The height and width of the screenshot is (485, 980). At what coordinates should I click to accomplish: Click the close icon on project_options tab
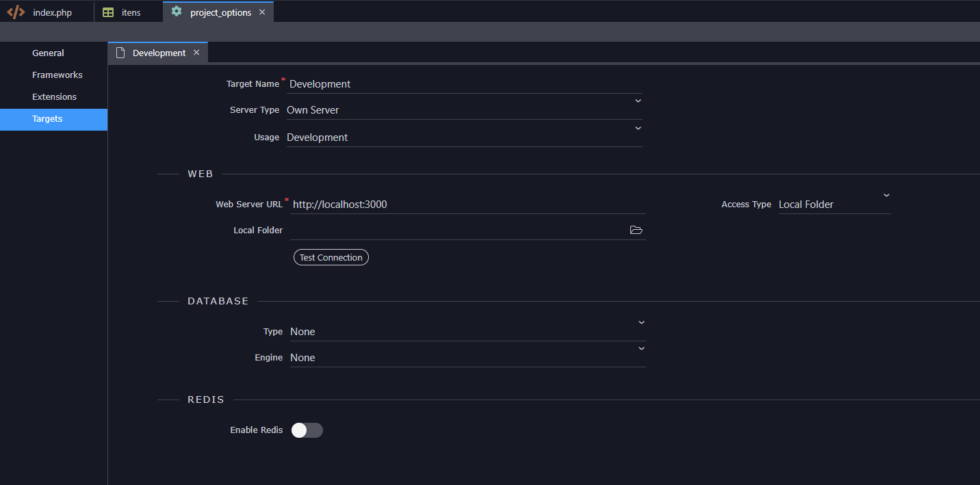pos(262,11)
